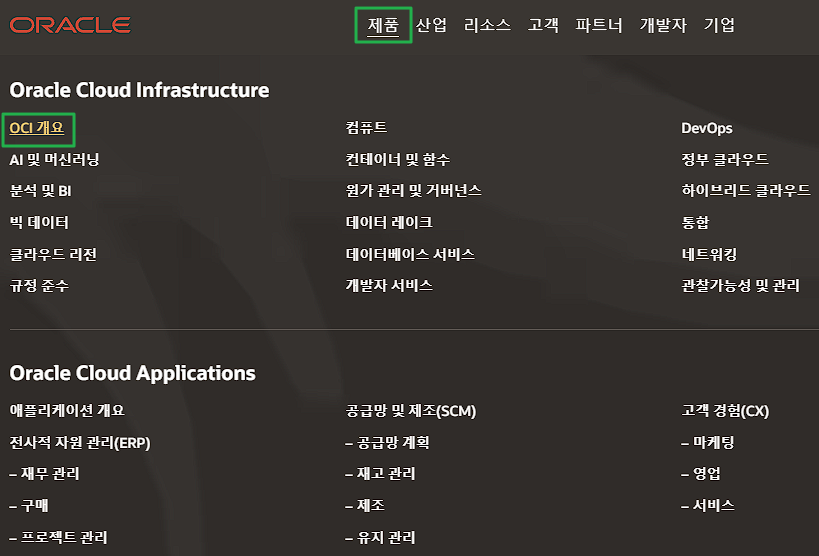The width and height of the screenshot is (819, 556).
Task: Go to 전사적 자원 관리(ERP)
Action: click(80, 443)
